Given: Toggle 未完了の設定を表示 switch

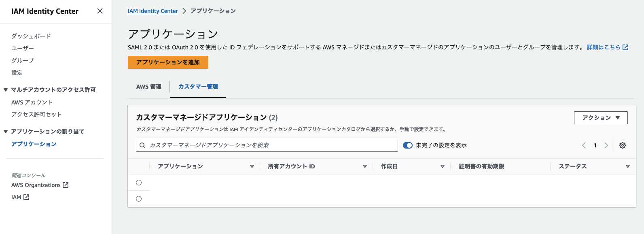Looking at the screenshot, I should pos(408,145).
